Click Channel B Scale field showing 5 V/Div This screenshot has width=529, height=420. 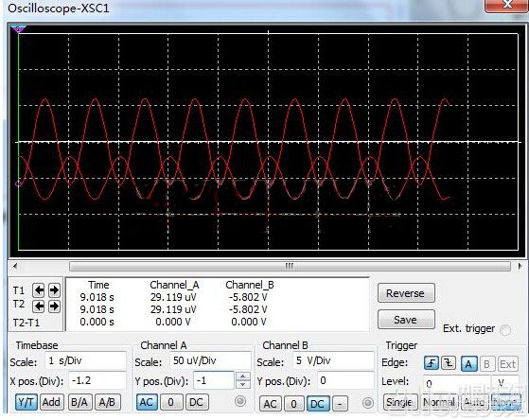click(333, 361)
